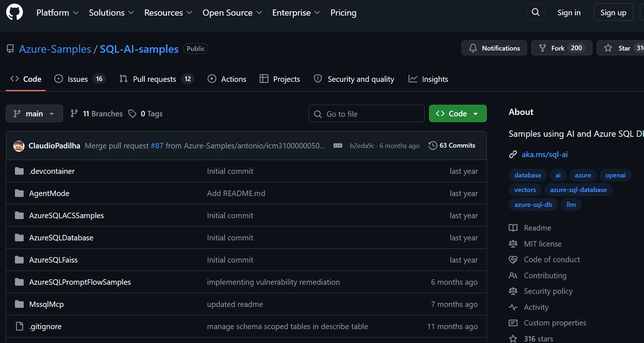Click the MssqlMcp folder icon
The height and width of the screenshot is (343, 644).
point(19,304)
